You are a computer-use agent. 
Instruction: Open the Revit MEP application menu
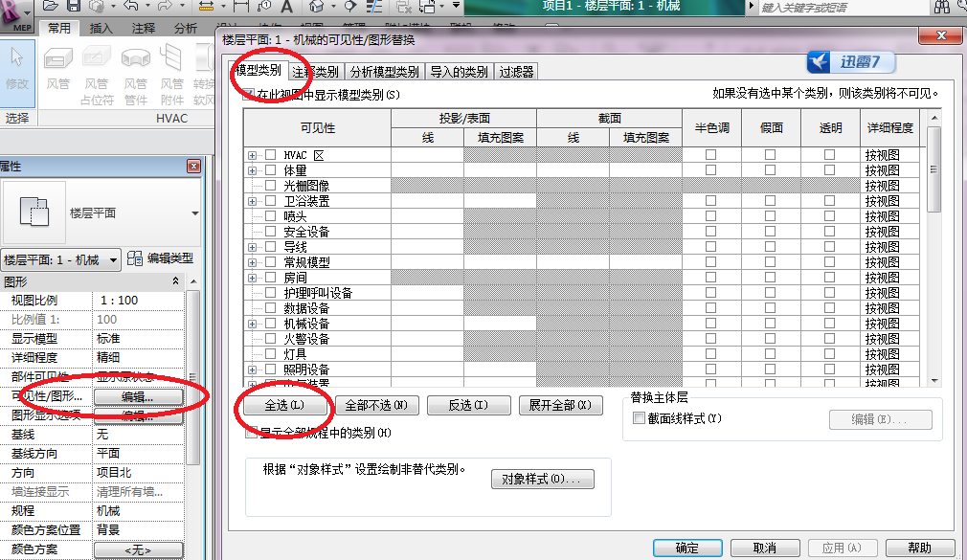(x=16, y=16)
